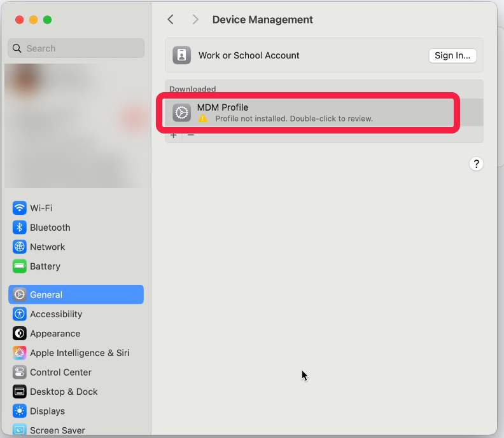Open Appearance settings
Viewport: 504px width, 438px height.
(x=76, y=333)
